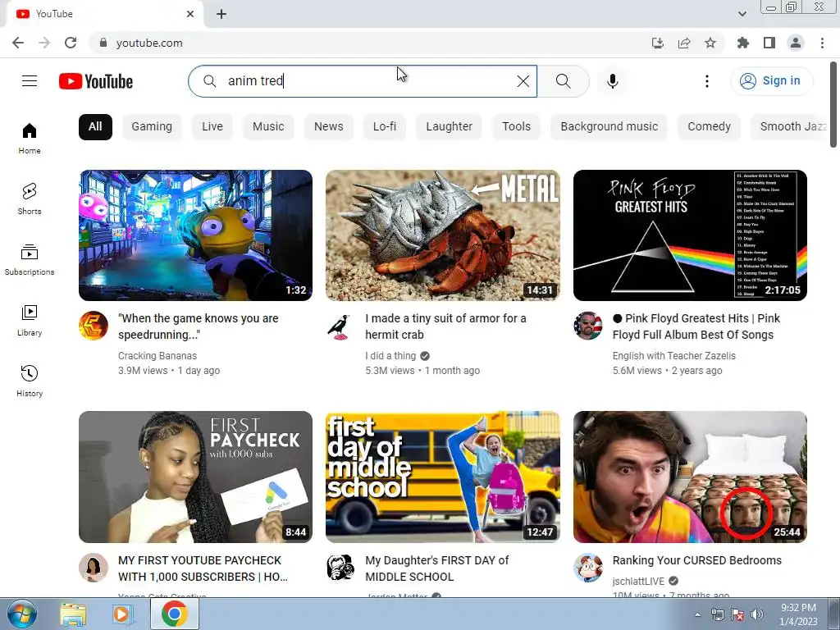Viewport: 840px width, 630px height.
Task: Open Shorts from the sidebar
Action: [30, 199]
